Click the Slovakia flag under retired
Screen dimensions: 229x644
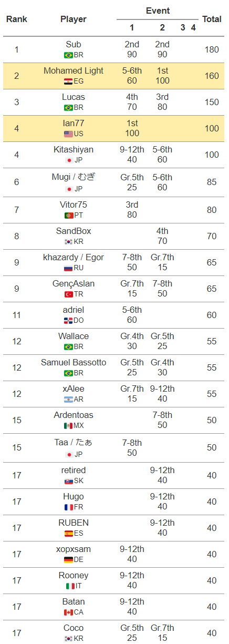point(69,481)
